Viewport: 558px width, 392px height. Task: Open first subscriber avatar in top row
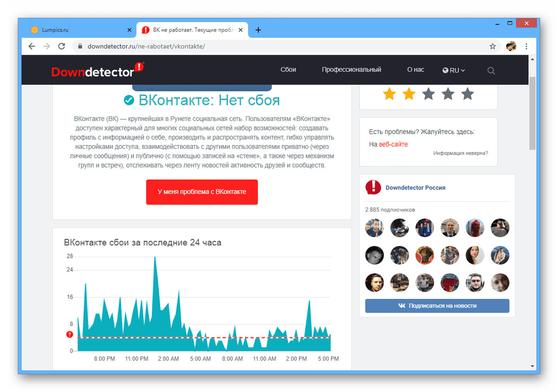[374, 228]
